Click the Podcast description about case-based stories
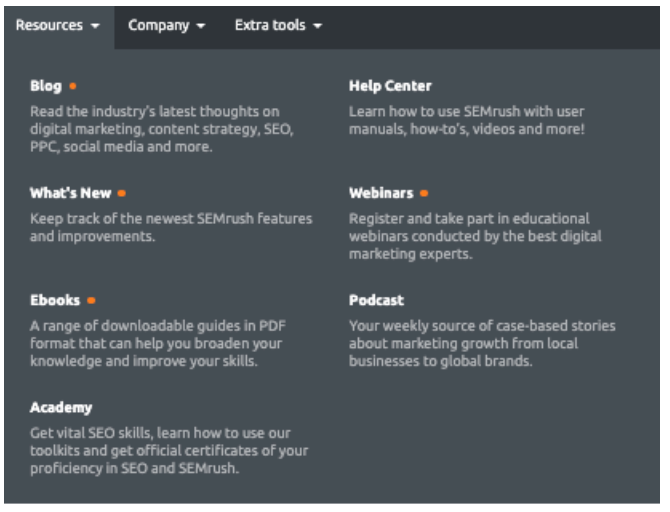This screenshot has height=512, width=670. point(482,343)
